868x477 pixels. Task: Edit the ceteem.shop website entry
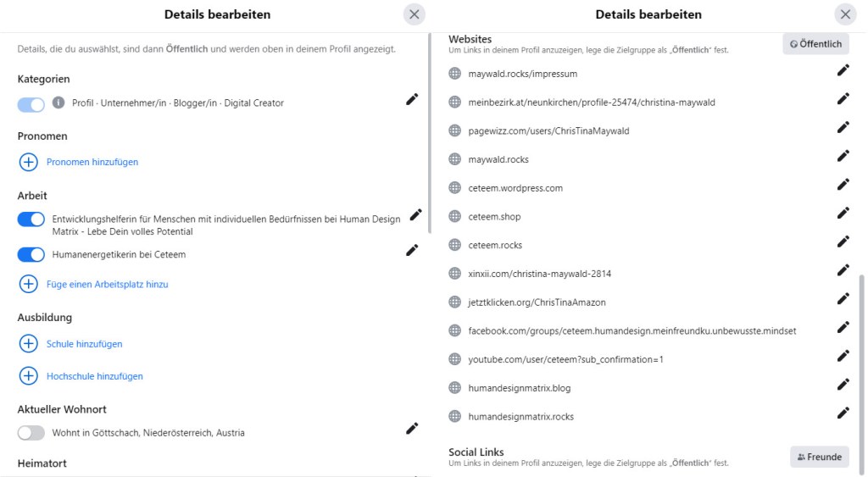point(843,213)
